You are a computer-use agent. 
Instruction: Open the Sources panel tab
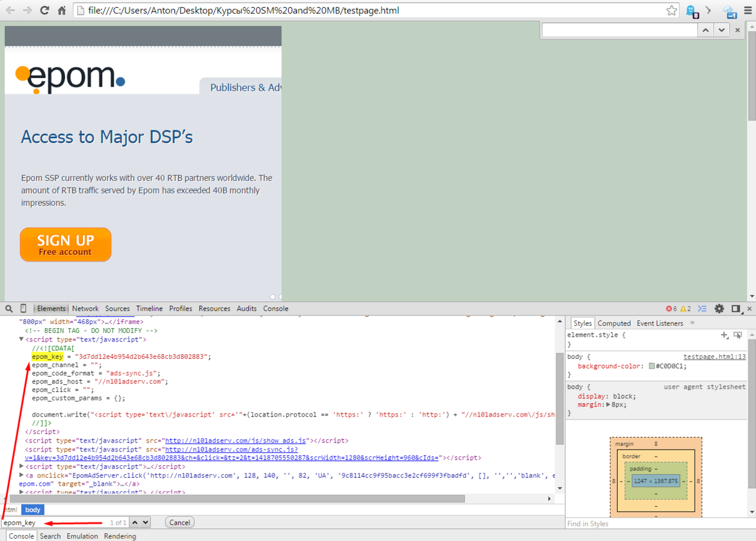[x=117, y=308]
